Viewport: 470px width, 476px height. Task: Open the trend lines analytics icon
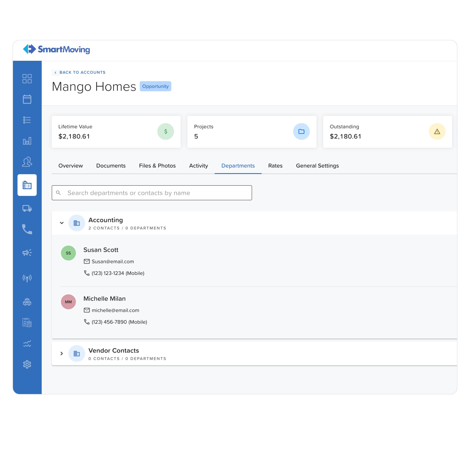click(27, 344)
